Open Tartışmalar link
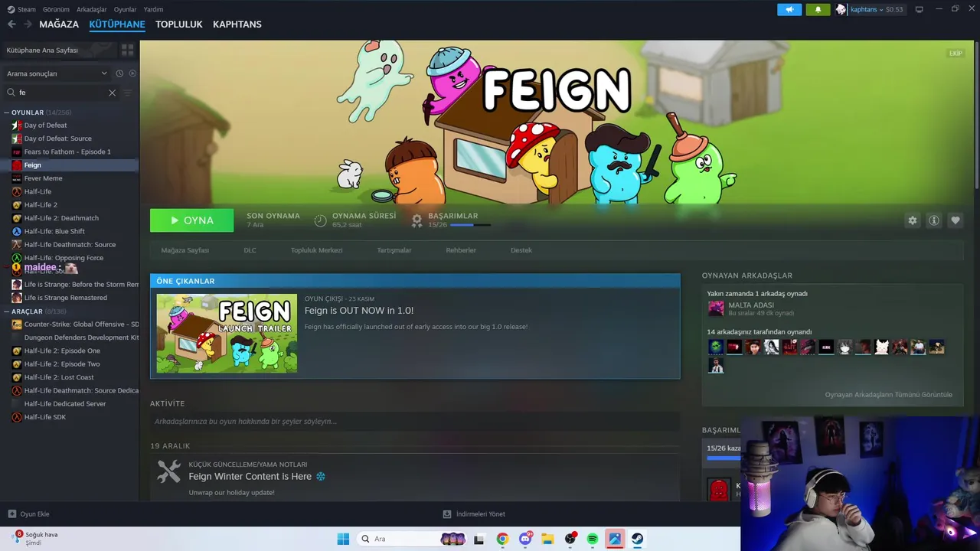This screenshot has width=980, height=551. pos(394,250)
